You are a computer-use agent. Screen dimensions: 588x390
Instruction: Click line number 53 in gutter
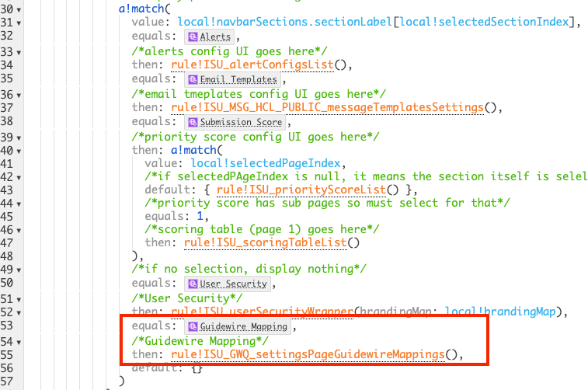pos(7,326)
